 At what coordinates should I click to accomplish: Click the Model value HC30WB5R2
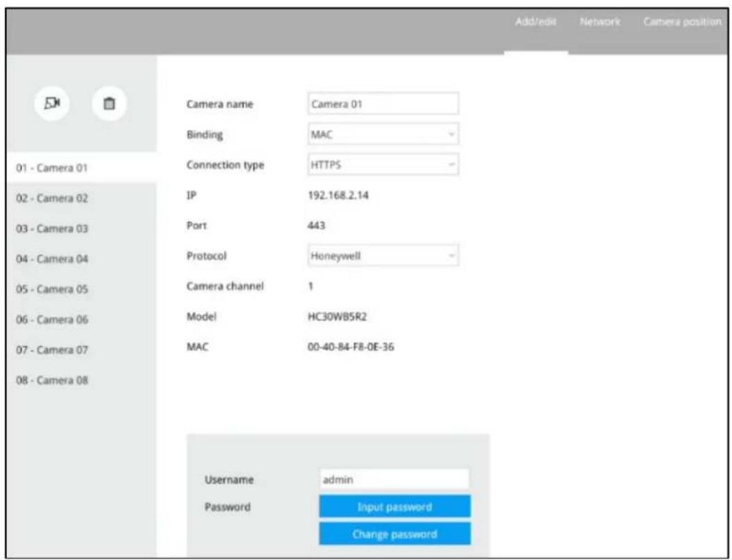pos(337,317)
